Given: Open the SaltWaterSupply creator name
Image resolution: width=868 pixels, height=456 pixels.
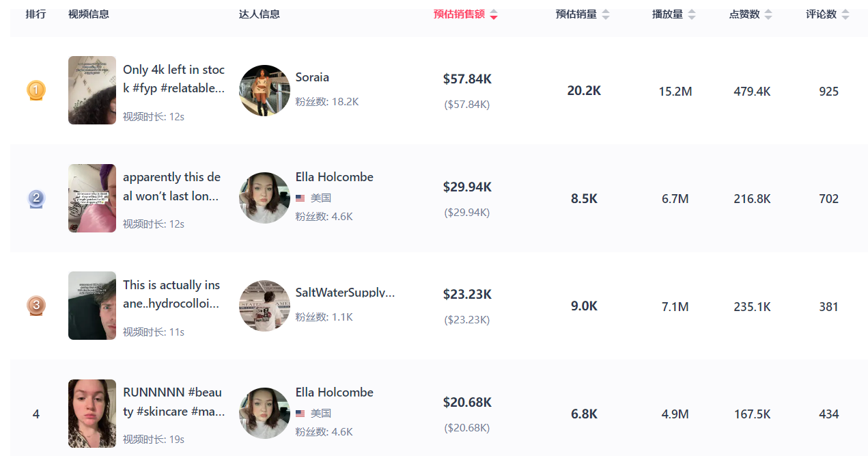Looking at the screenshot, I should point(346,292).
